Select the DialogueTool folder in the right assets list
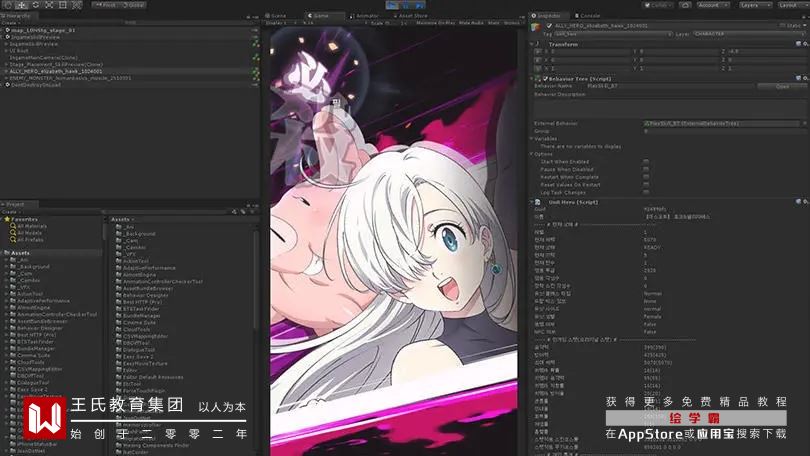Screen dimensions: 810x456 (x=135, y=350)
